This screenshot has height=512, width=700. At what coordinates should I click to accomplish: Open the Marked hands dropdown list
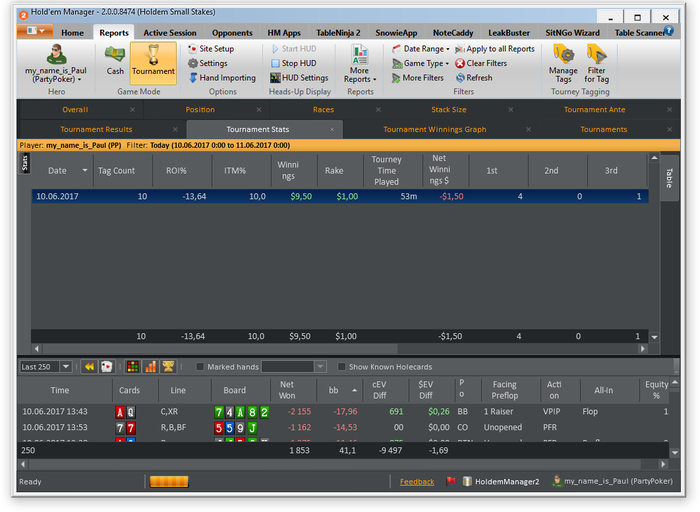point(320,367)
